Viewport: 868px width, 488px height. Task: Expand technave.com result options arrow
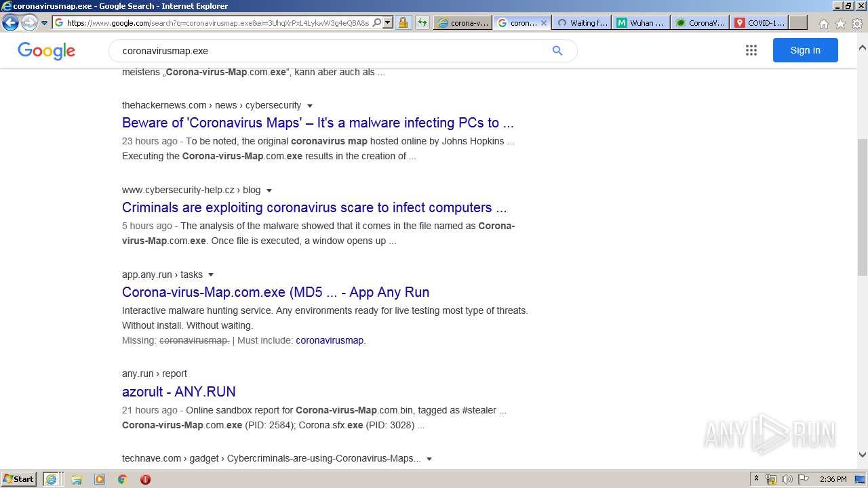click(429, 459)
